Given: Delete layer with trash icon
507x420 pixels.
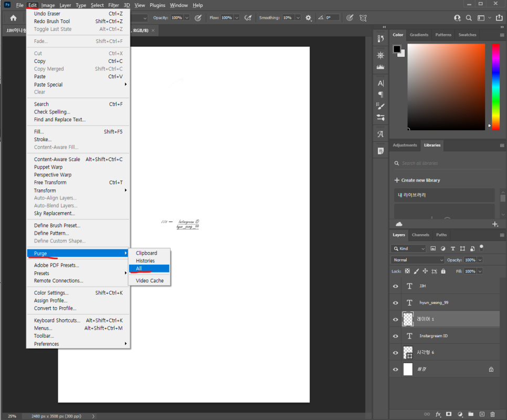Looking at the screenshot, I should point(492,414).
